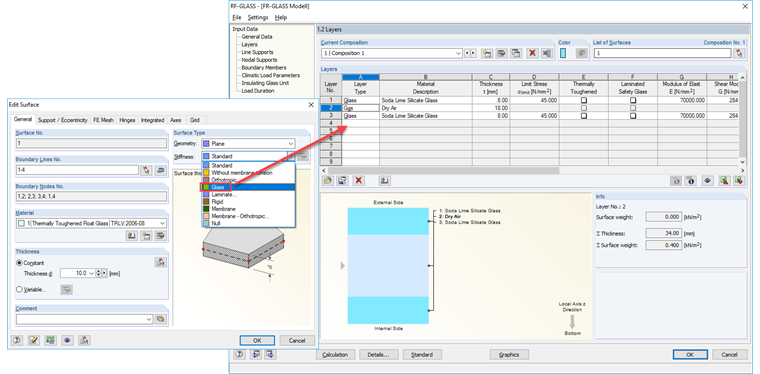
Task: Open Material dropdown in Edit Surface
Action: [x=162, y=223]
